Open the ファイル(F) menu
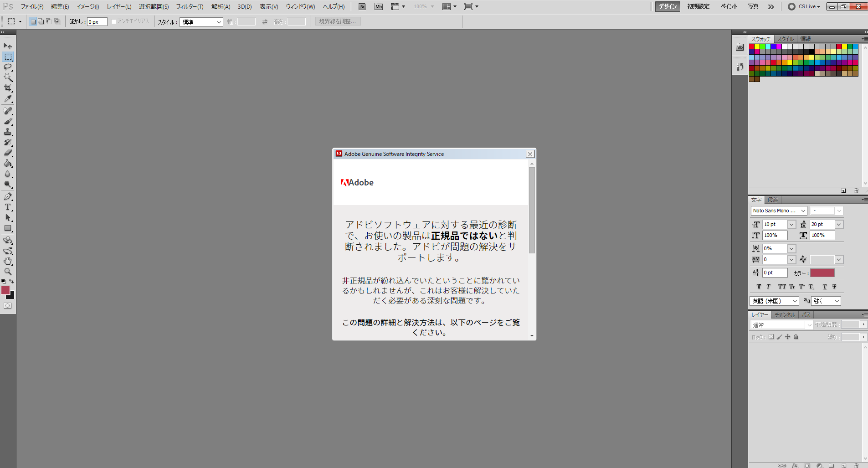The image size is (868, 468). click(x=32, y=6)
